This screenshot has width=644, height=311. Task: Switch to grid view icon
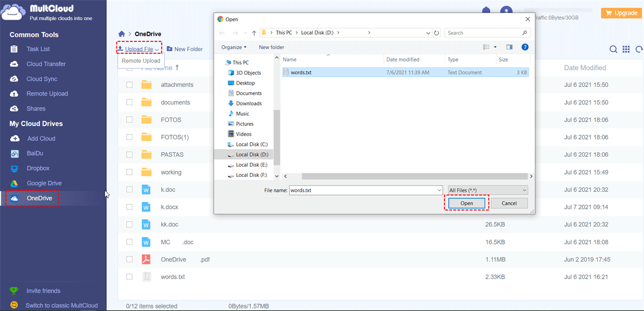pos(626,49)
